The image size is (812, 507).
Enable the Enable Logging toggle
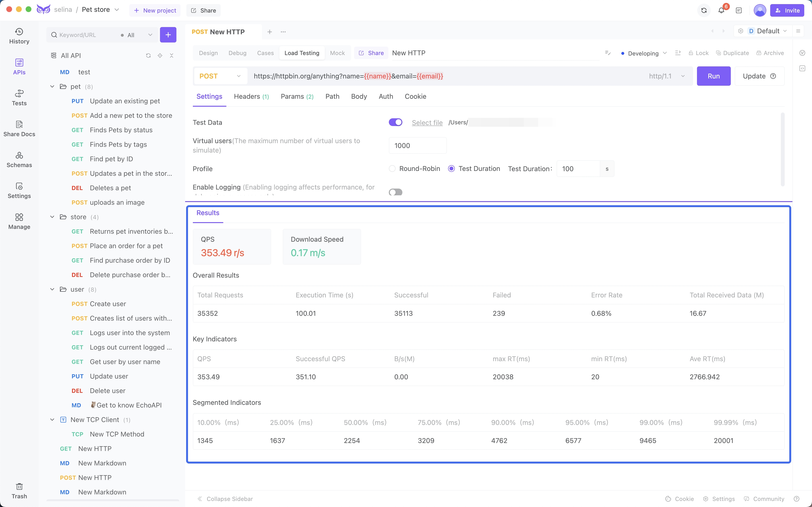click(x=395, y=192)
